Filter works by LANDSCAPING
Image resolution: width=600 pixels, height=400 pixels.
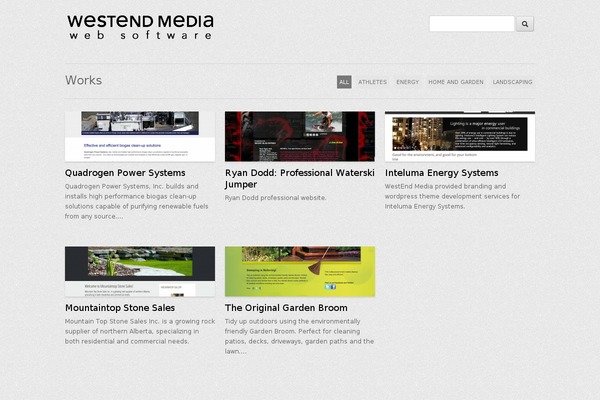click(512, 82)
